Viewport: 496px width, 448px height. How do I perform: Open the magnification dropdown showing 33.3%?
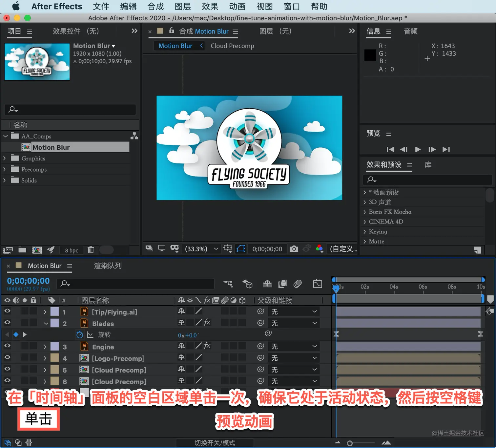(x=201, y=249)
